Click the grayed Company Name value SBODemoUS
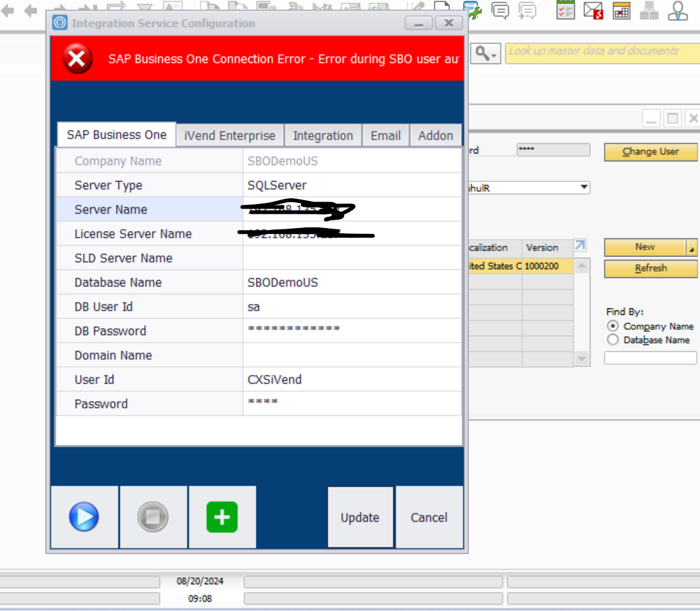Screen dimensions: 700x611 (352, 161)
